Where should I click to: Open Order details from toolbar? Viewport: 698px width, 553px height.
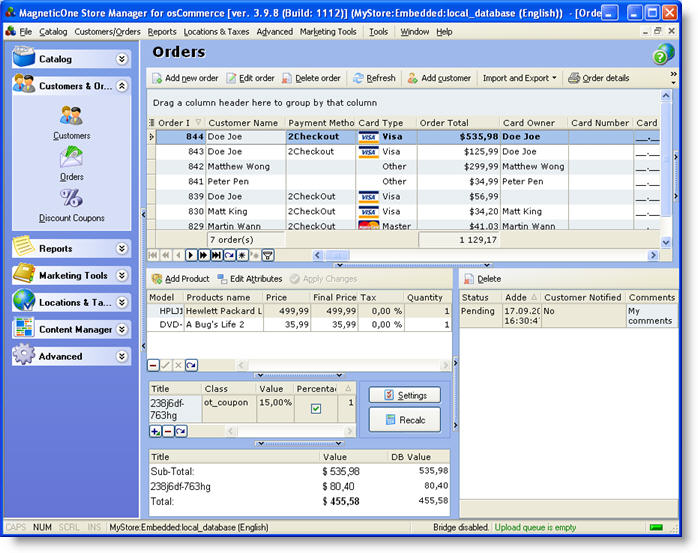599,78
